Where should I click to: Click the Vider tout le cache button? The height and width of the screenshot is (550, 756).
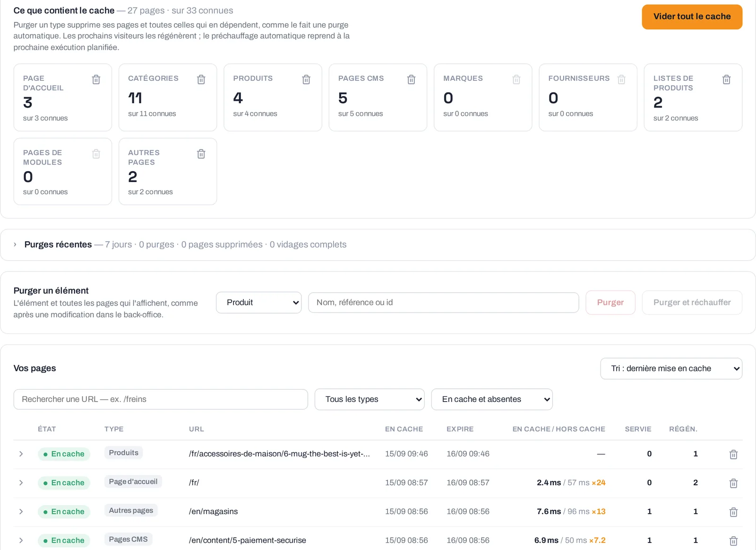pyautogui.click(x=692, y=17)
